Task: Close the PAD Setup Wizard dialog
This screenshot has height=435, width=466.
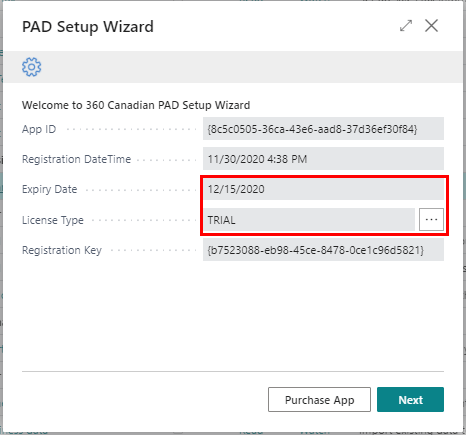Action: [x=431, y=26]
